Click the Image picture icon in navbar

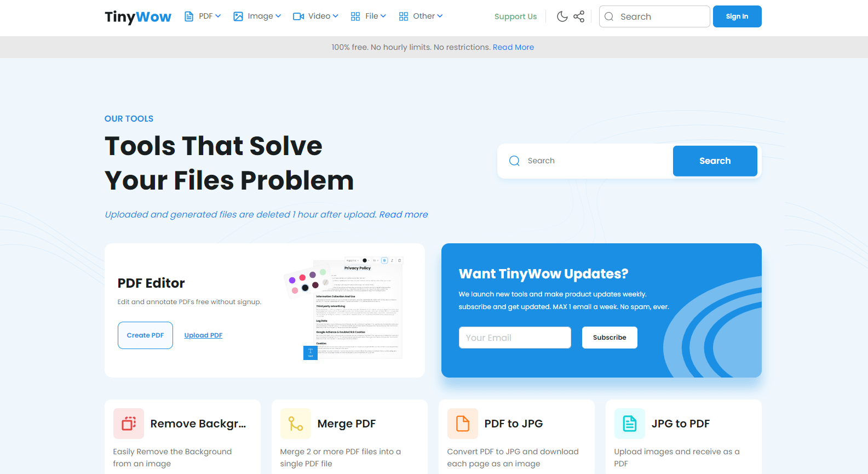(238, 16)
